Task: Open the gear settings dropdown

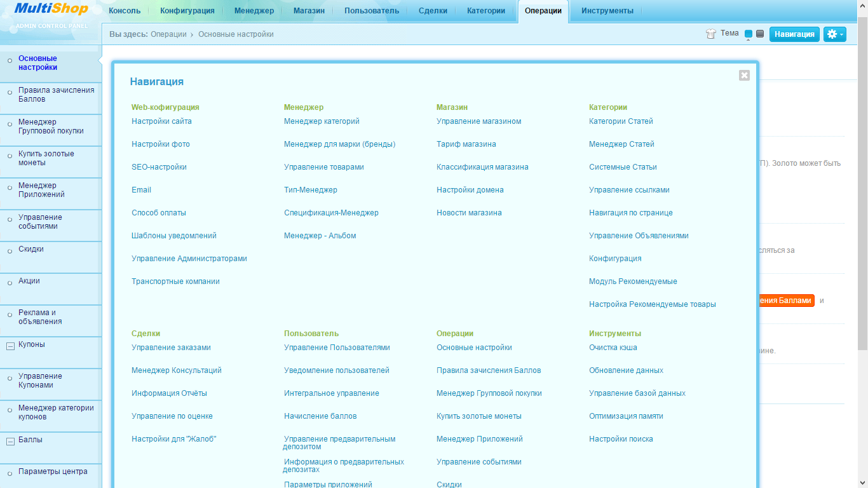Action: pos(834,34)
